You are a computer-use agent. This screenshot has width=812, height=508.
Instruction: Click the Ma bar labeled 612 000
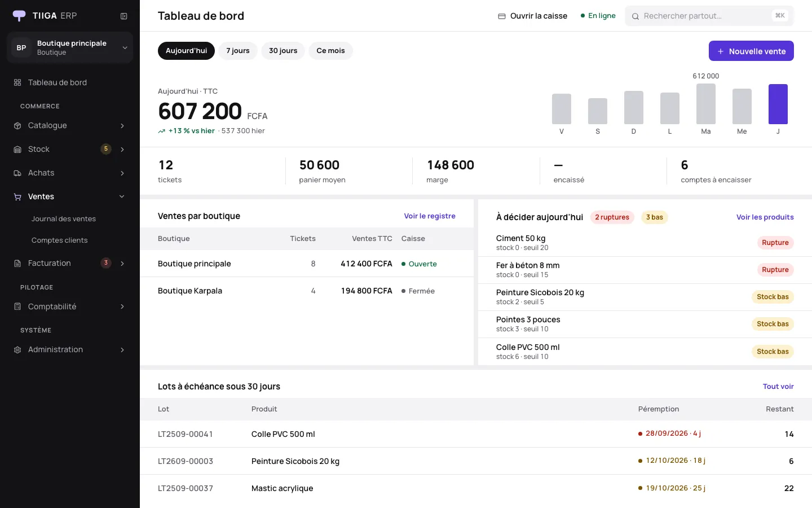point(706,104)
